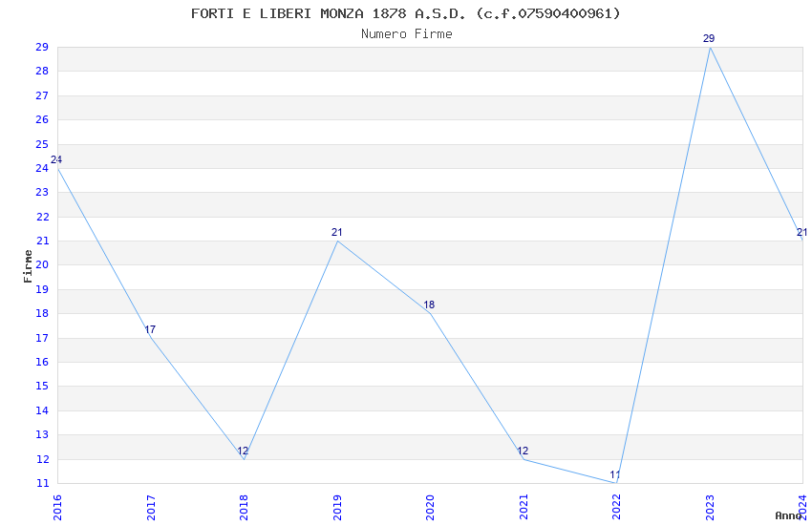Viewport: 812px width, 525px height.
Task: Click y-axis tick value 27
Action: pos(42,95)
